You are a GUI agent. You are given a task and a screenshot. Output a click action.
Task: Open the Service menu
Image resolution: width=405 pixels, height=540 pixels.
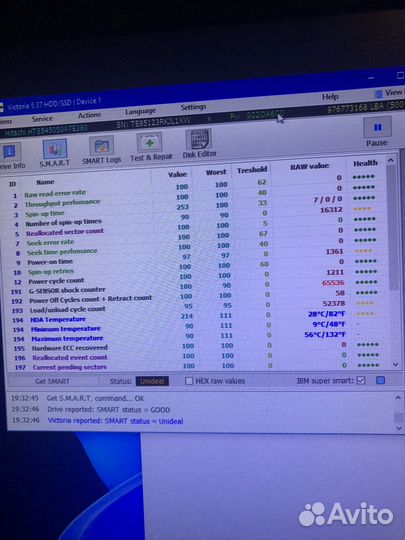42,119
